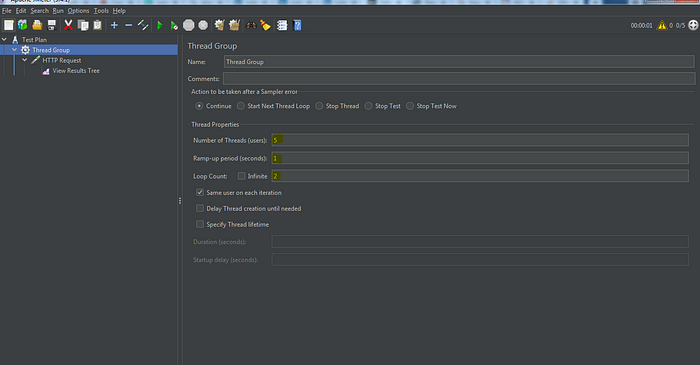
Task: Click the Number of Threads (users) field
Action: pos(480,140)
